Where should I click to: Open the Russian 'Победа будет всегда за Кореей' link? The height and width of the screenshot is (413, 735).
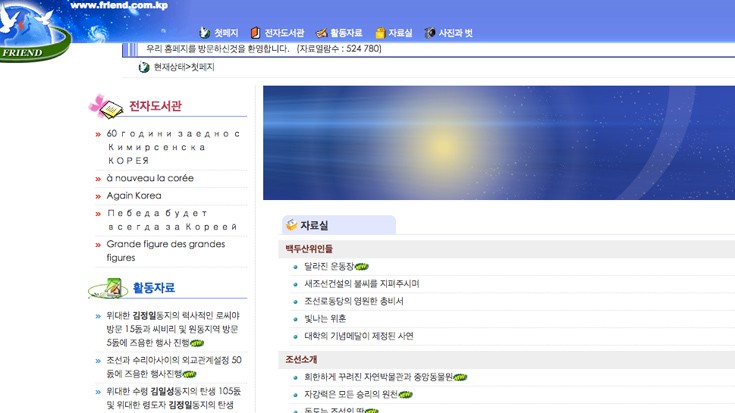tap(171, 220)
